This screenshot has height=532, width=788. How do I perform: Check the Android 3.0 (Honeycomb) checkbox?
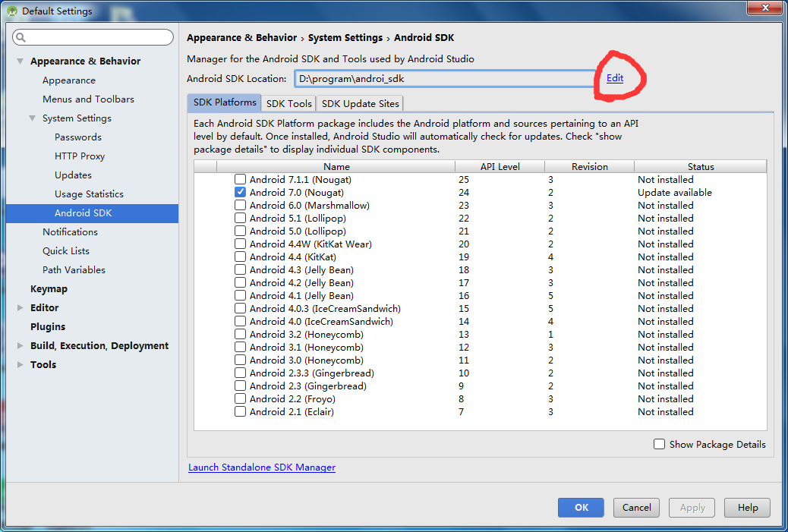[x=240, y=360]
